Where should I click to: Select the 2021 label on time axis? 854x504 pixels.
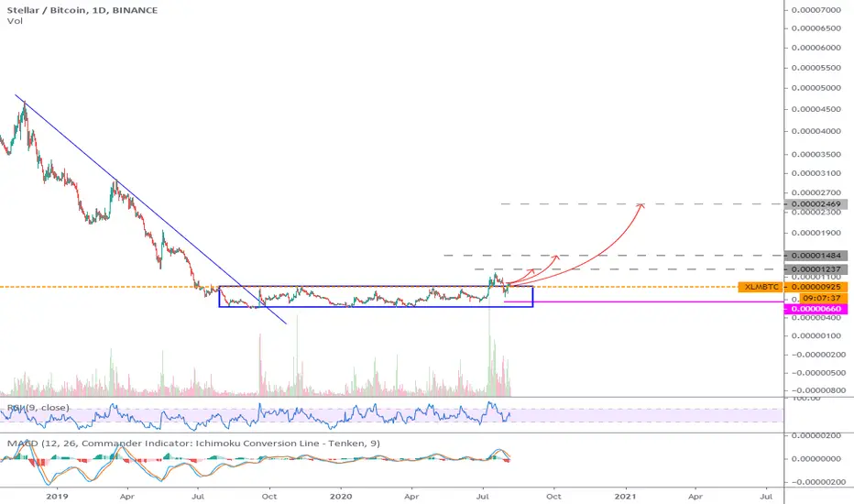[x=625, y=497]
